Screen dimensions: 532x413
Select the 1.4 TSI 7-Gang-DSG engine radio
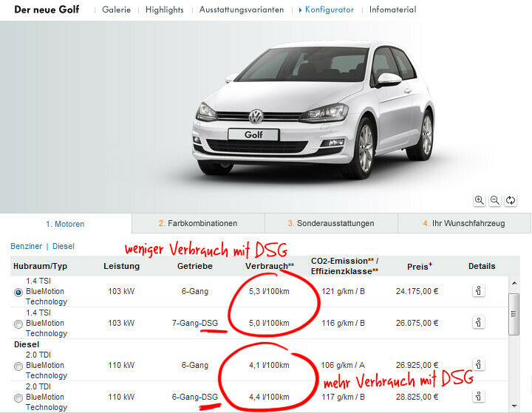click(18, 324)
